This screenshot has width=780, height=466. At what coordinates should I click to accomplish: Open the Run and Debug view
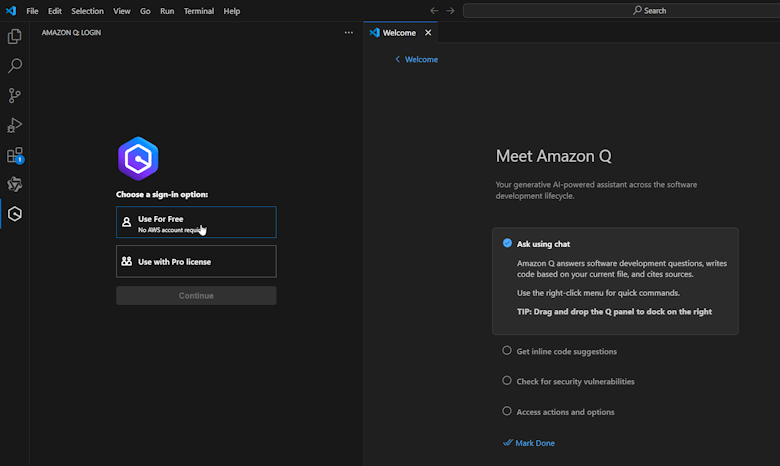tap(15, 126)
